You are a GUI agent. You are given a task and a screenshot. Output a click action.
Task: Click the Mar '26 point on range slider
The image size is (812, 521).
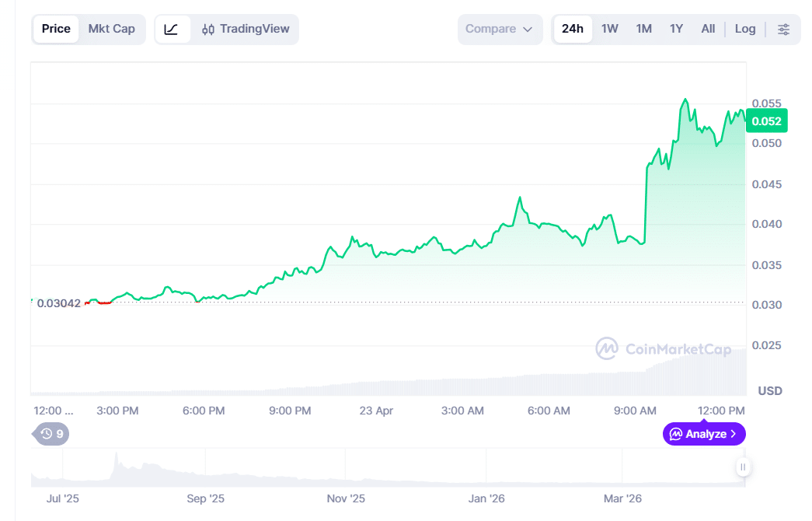coord(624,498)
